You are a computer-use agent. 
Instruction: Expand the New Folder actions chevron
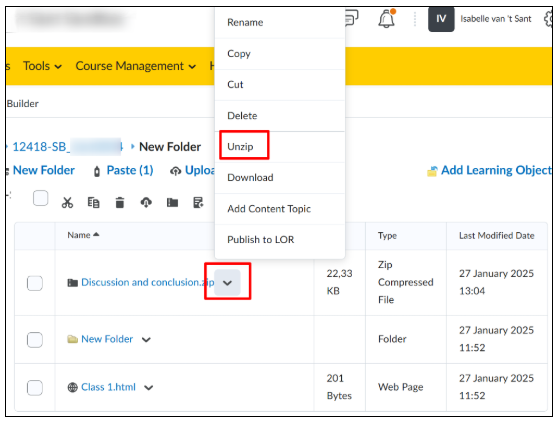pyautogui.click(x=146, y=340)
